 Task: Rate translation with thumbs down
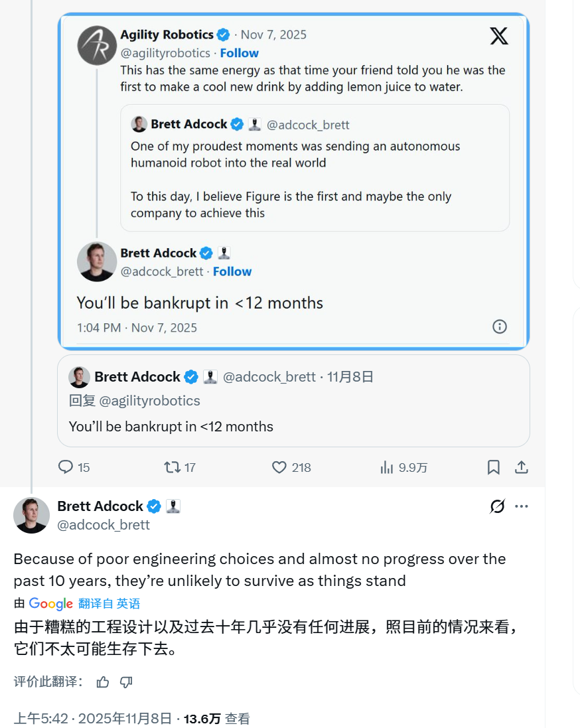pos(126,682)
